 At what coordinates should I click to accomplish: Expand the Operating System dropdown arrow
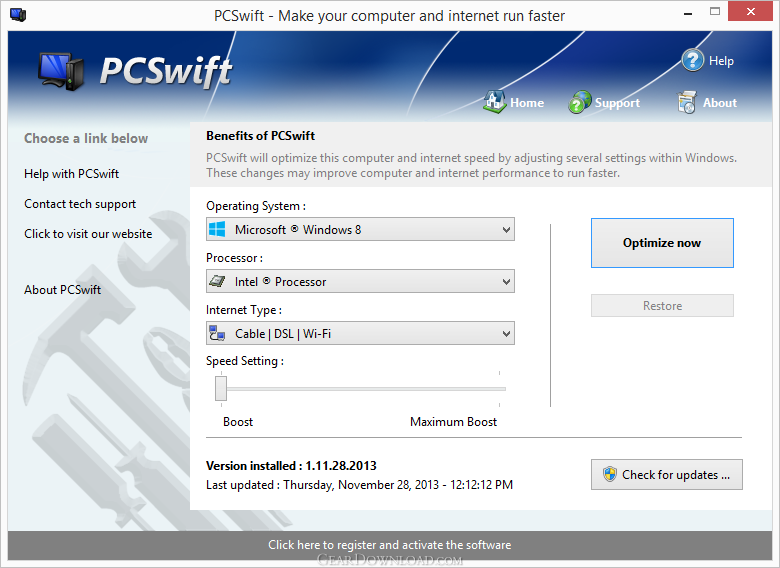pos(506,230)
